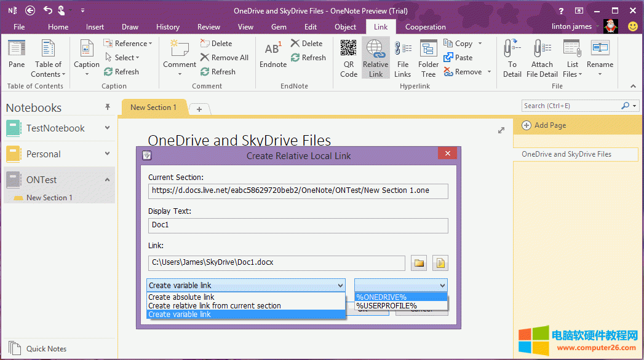This screenshot has width=644, height=360.
Task: Pin the Notebooks pane
Action: tap(108, 107)
